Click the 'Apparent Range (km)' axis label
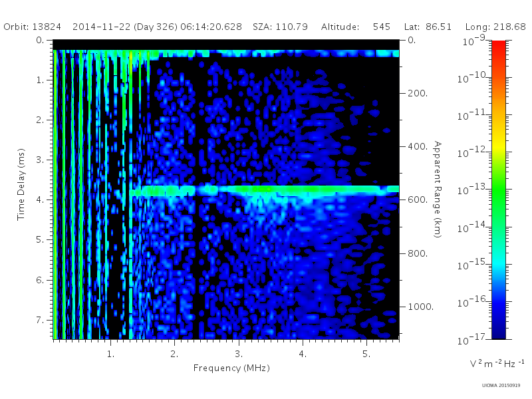Viewport: 532px width, 399px height. pos(438,190)
